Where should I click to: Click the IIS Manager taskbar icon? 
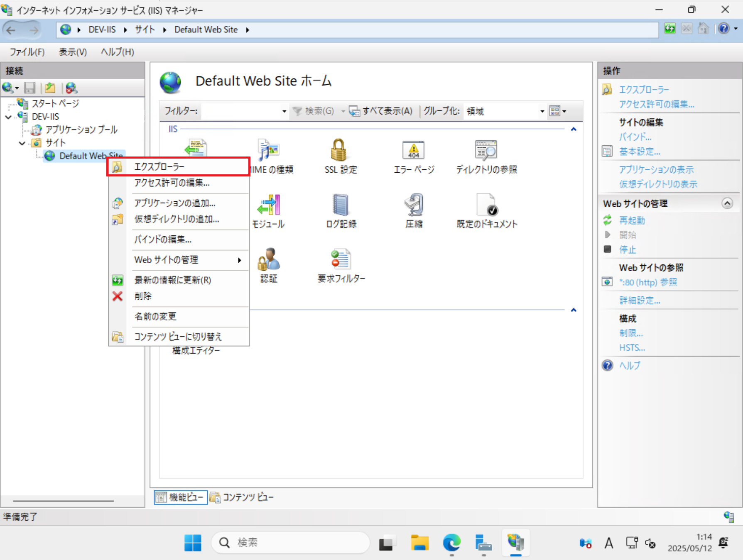516,543
